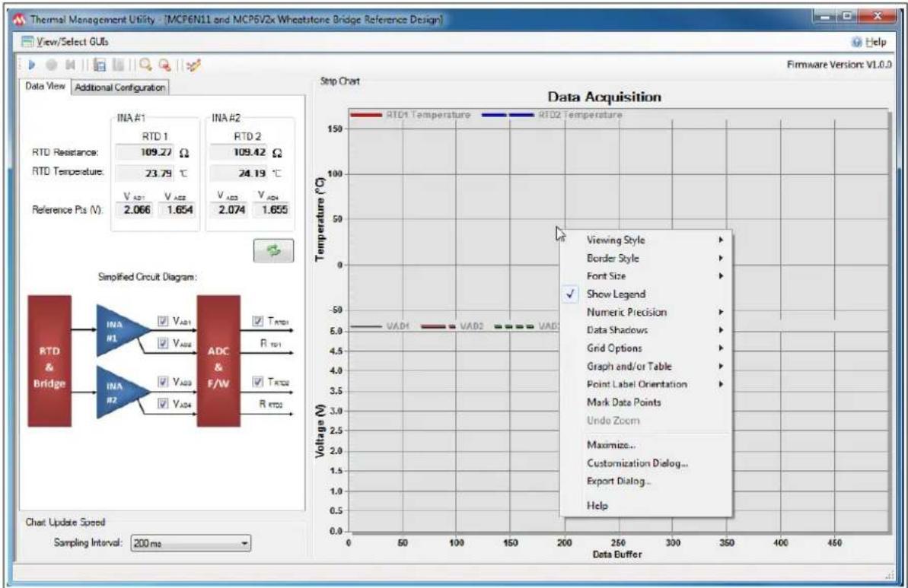The image size is (908, 588).
Task: Click the VAD1 reference value 2.066
Action: (x=137, y=209)
